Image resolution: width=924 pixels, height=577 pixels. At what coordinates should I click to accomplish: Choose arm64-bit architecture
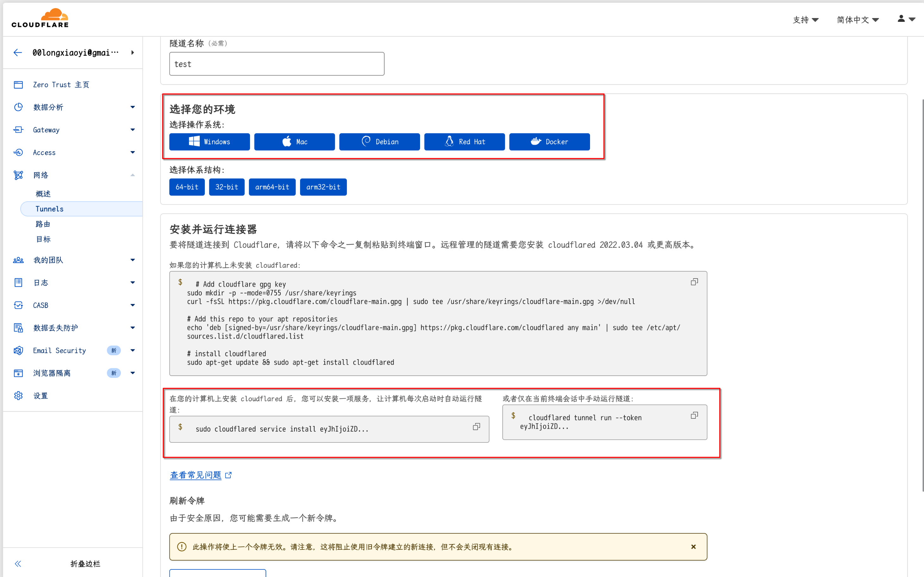(272, 187)
